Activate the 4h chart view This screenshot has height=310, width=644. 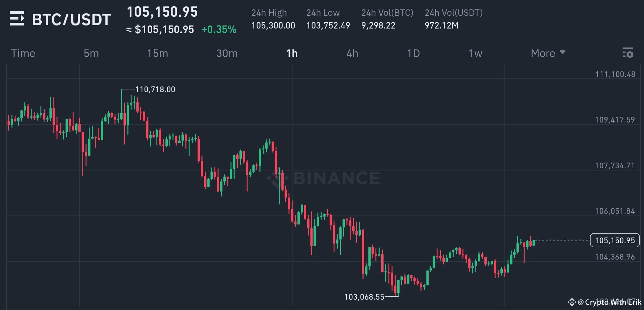(352, 53)
